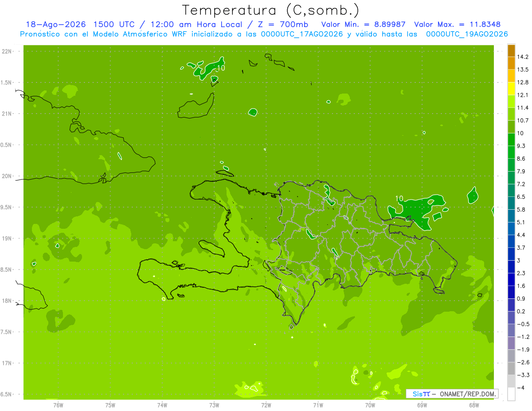Click the "74W" longitude label
The height and width of the screenshot is (411, 532).
pos(162,406)
